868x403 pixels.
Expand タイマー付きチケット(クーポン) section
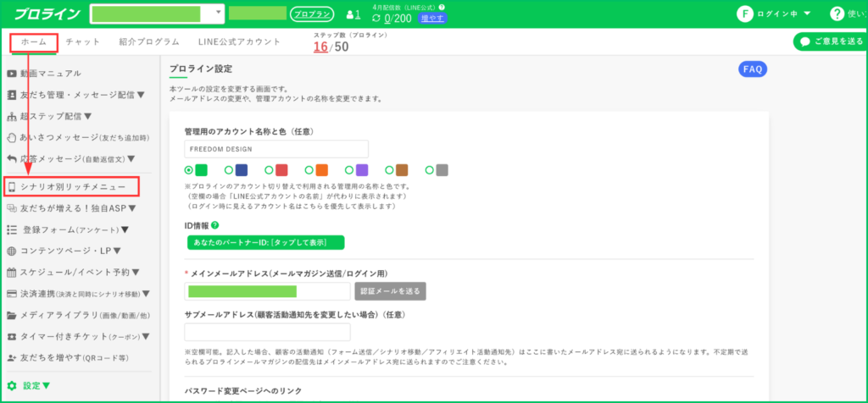(x=145, y=336)
